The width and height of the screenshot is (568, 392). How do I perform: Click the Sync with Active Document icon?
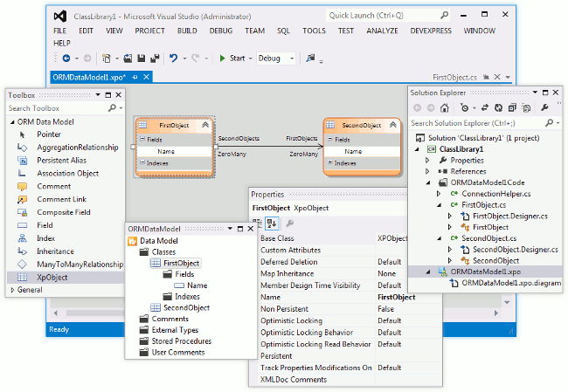pos(485,107)
